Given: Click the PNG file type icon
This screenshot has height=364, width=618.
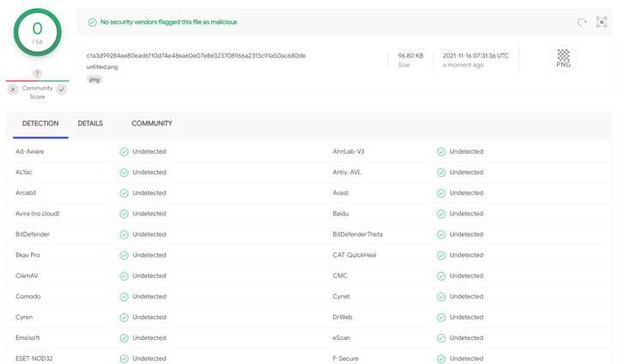Looking at the screenshot, I should [563, 58].
